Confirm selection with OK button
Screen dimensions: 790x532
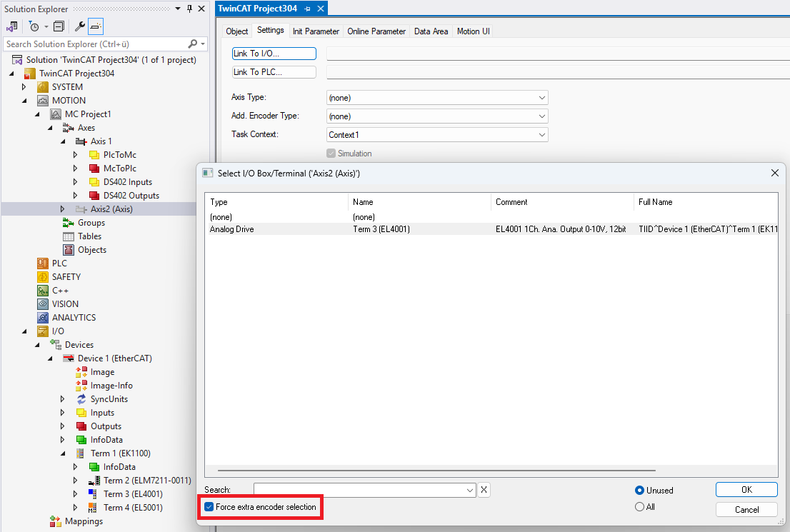click(746, 490)
